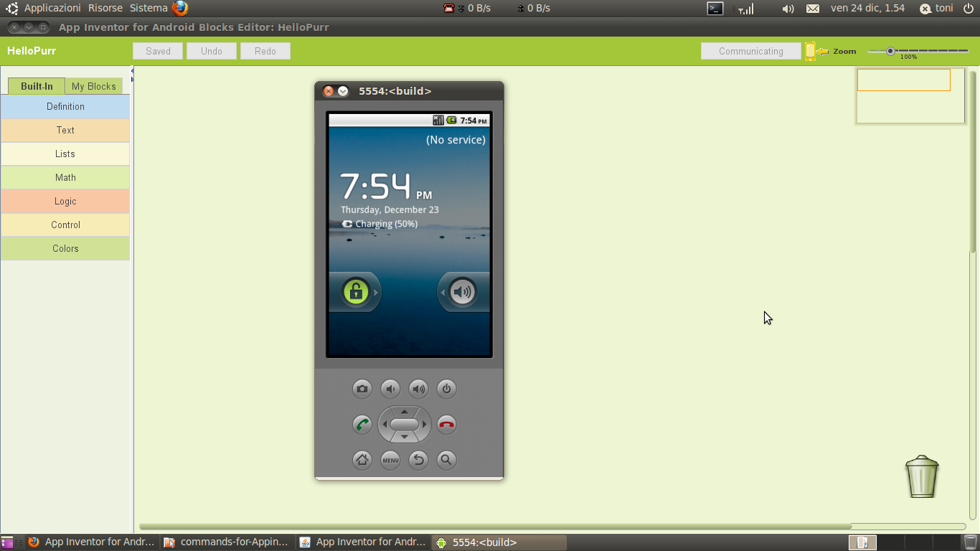The height and width of the screenshot is (551, 980).
Task: Click the trash can to delete blocks
Action: pyautogui.click(x=922, y=476)
